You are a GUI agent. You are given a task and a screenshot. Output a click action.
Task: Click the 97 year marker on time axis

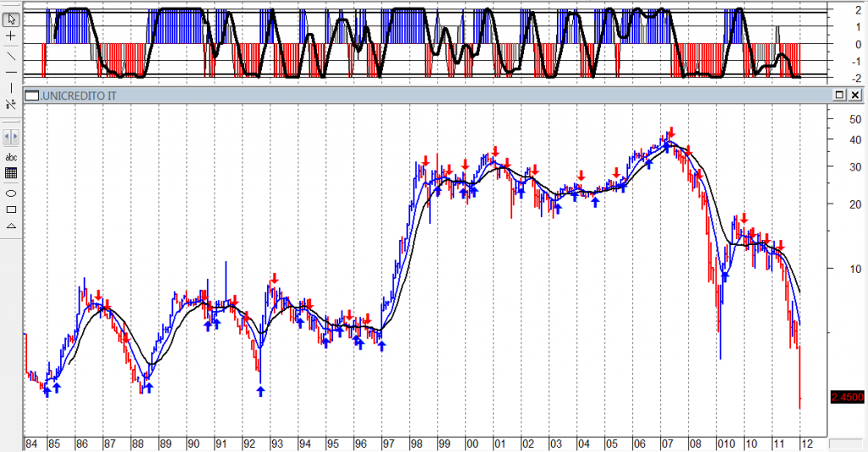point(388,444)
